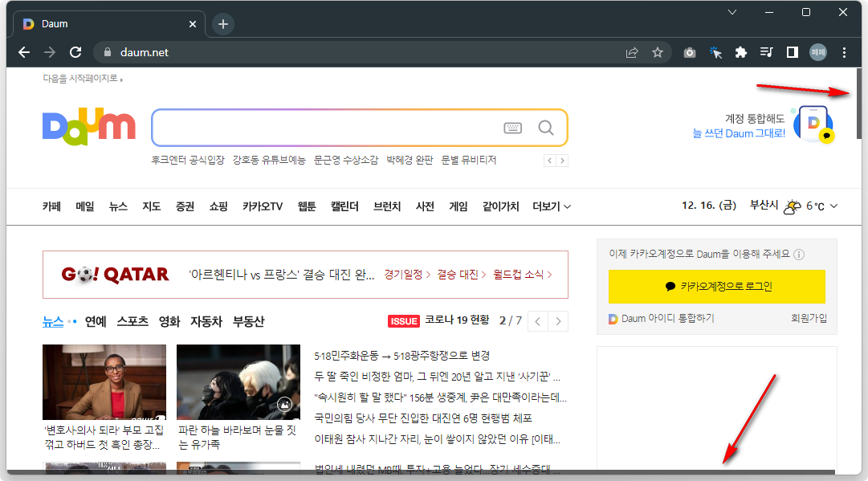Open the 결승 대진 link
868x481 pixels.
[462, 275]
